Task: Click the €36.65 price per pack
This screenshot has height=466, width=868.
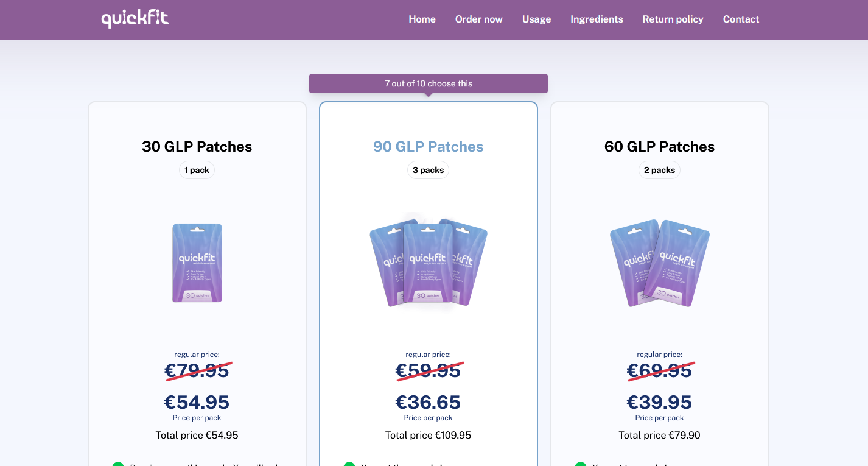Action: pos(429,402)
